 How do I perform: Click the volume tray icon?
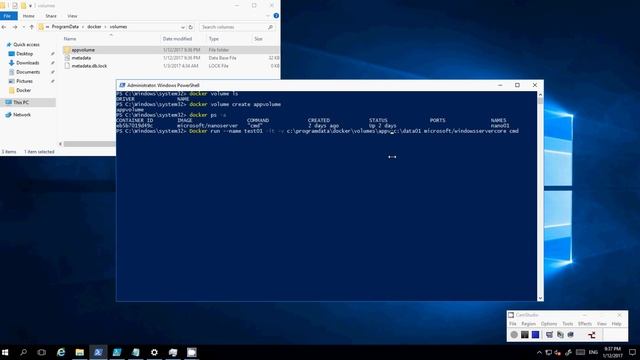558,353
